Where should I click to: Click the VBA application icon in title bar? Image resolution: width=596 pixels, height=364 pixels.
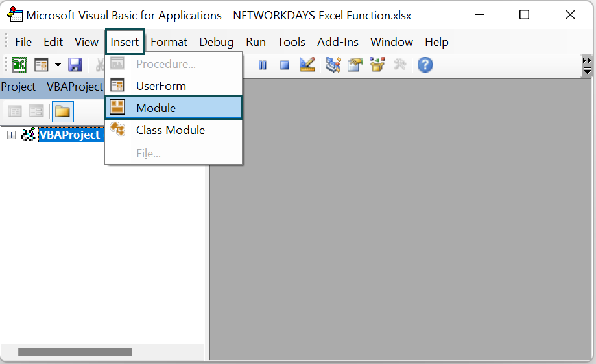click(15, 15)
